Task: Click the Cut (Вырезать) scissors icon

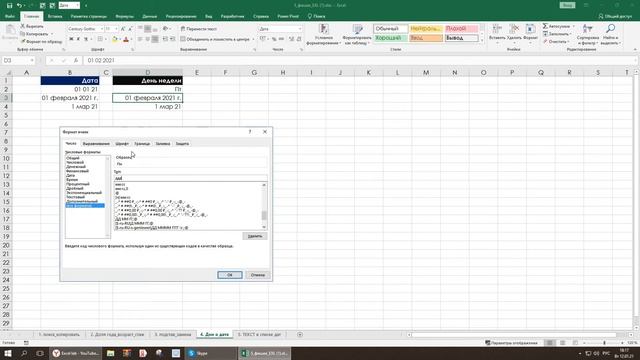Action: pyautogui.click(x=23, y=26)
